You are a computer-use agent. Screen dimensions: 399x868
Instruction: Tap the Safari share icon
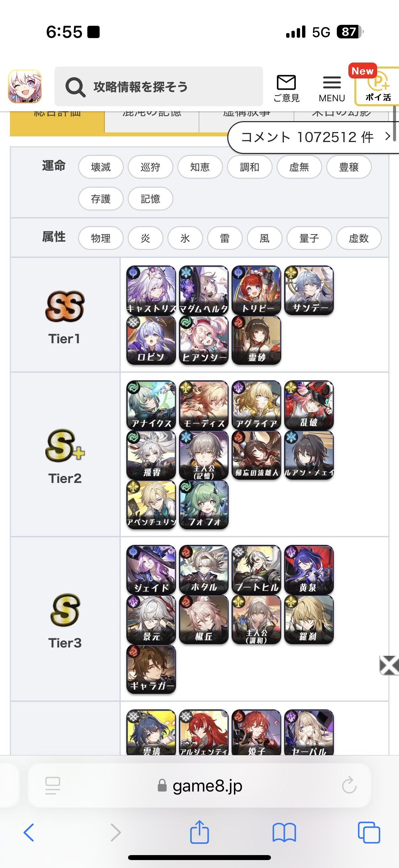click(x=199, y=832)
